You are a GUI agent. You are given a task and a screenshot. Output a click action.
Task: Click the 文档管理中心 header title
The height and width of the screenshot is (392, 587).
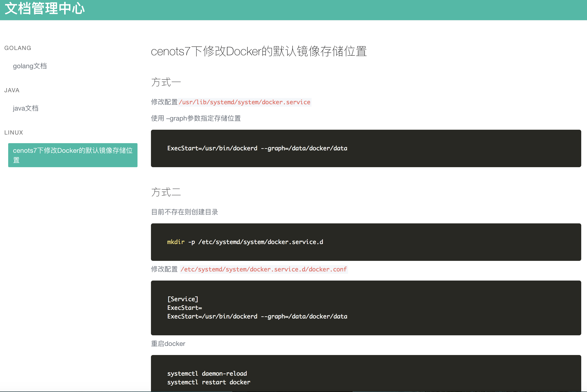(44, 8)
